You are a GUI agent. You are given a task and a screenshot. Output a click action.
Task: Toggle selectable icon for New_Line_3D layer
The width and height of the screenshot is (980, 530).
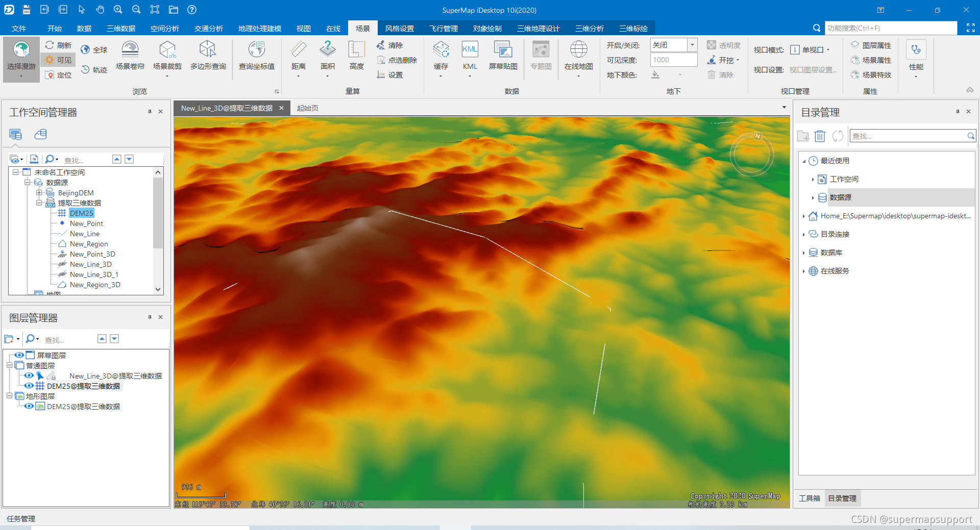[40, 375]
